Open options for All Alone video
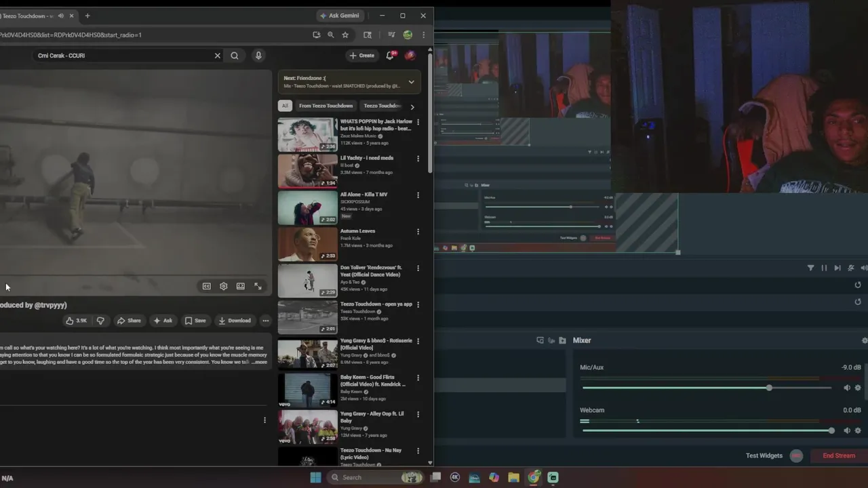 [x=418, y=195]
